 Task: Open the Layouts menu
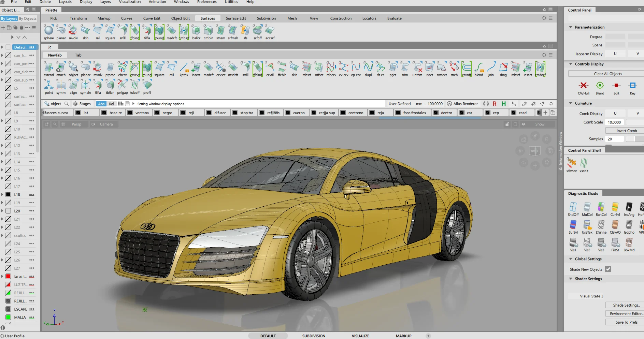[x=65, y=2]
